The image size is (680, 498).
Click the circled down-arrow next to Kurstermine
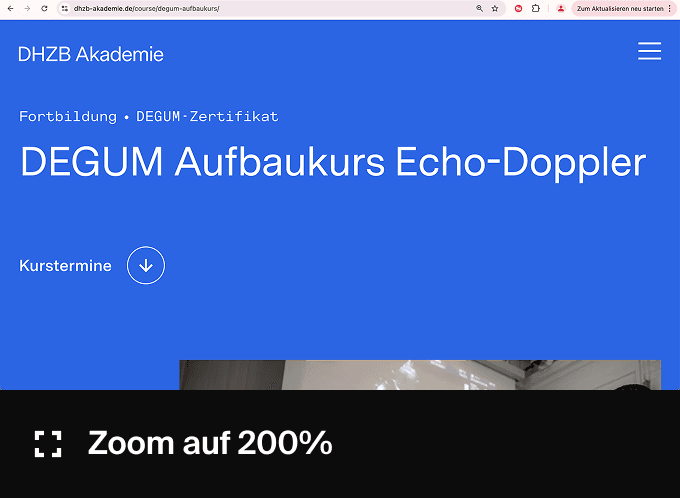click(146, 265)
